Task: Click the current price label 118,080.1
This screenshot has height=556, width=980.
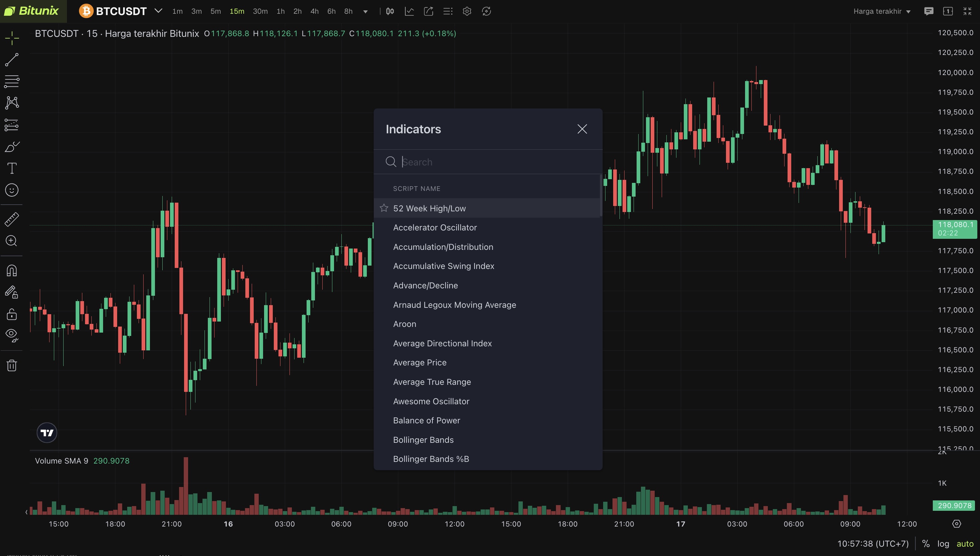Action: [955, 229]
